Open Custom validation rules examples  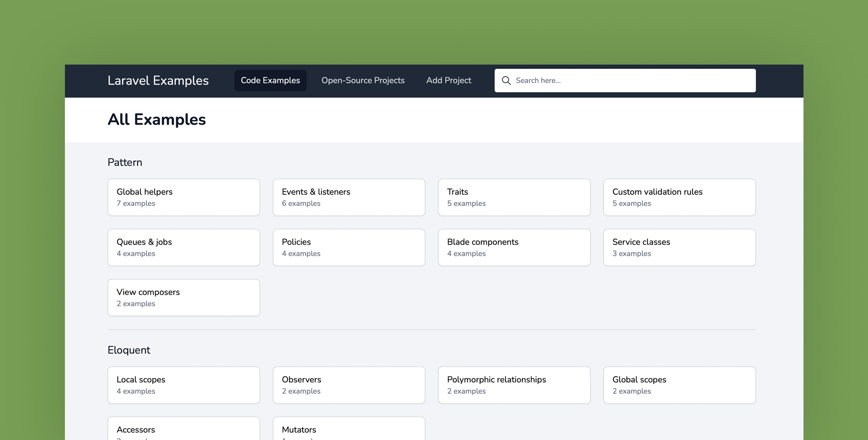pyautogui.click(x=680, y=197)
